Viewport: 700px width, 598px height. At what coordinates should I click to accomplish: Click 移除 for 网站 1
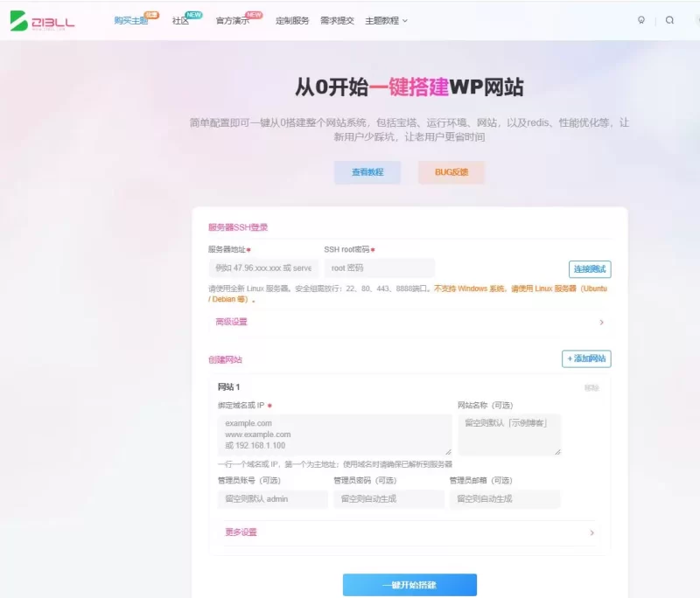[591, 388]
